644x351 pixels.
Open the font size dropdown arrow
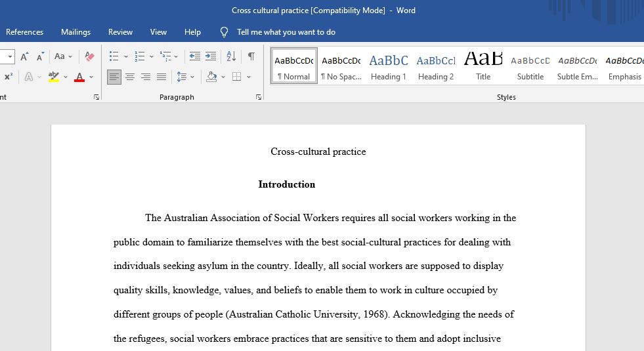point(10,56)
